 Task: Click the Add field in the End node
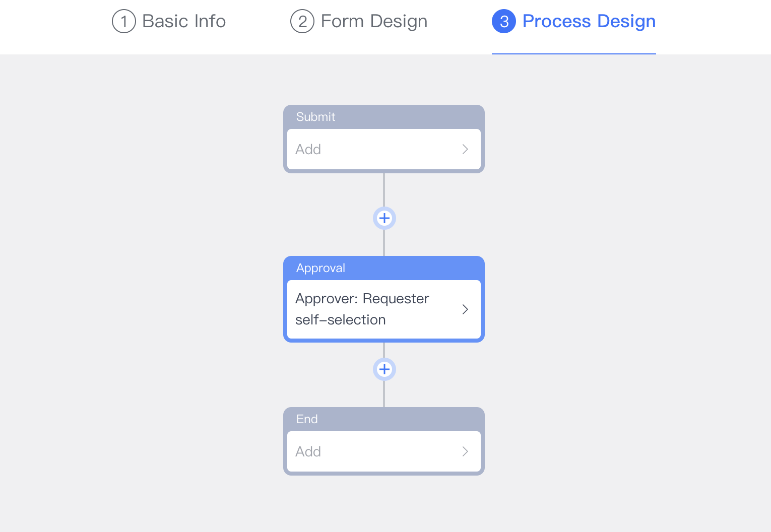353,451
